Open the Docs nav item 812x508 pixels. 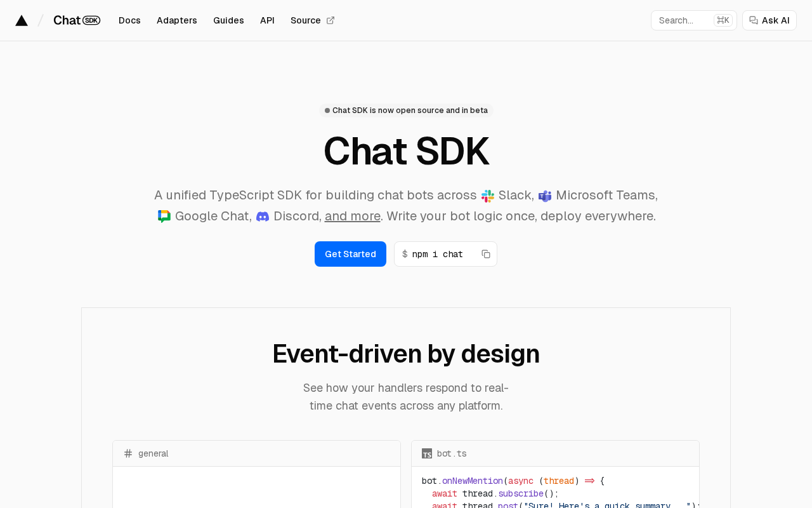(x=129, y=20)
